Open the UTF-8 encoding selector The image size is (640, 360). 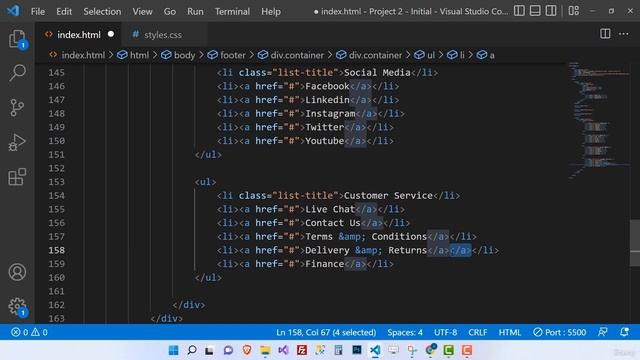click(445, 332)
